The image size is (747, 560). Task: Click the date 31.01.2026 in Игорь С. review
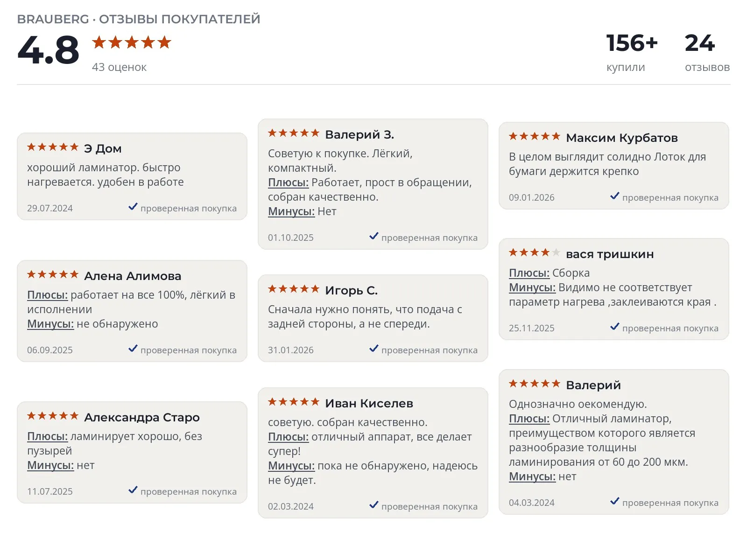(291, 350)
